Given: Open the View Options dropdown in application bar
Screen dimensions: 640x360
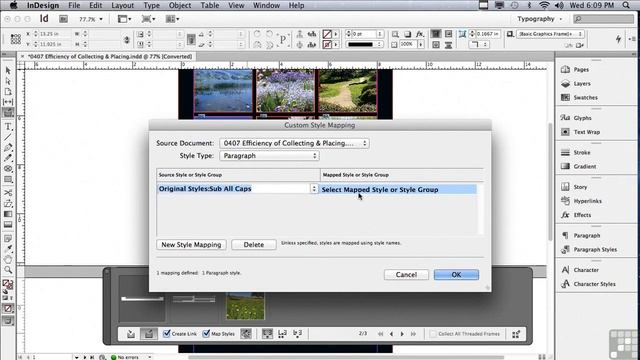Looking at the screenshot, I should tap(124, 19).
